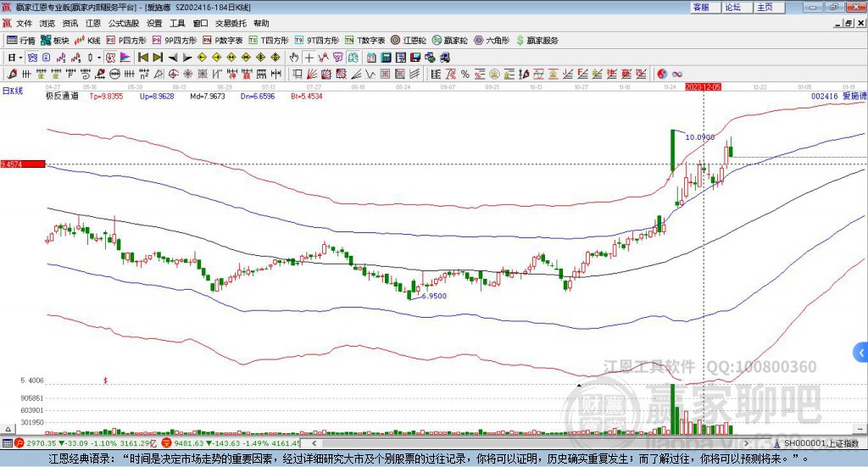Open the P四方形 tool
The height and width of the screenshot is (467, 868).
tap(126, 41)
